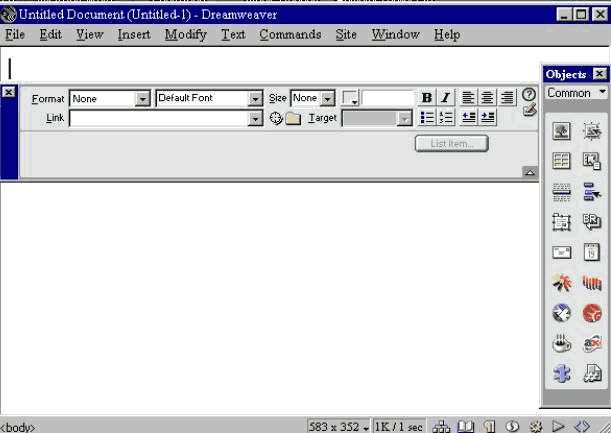This screenshot has width=611, height=433.
Task: Insert a Generator object
Action: (562, 313)
